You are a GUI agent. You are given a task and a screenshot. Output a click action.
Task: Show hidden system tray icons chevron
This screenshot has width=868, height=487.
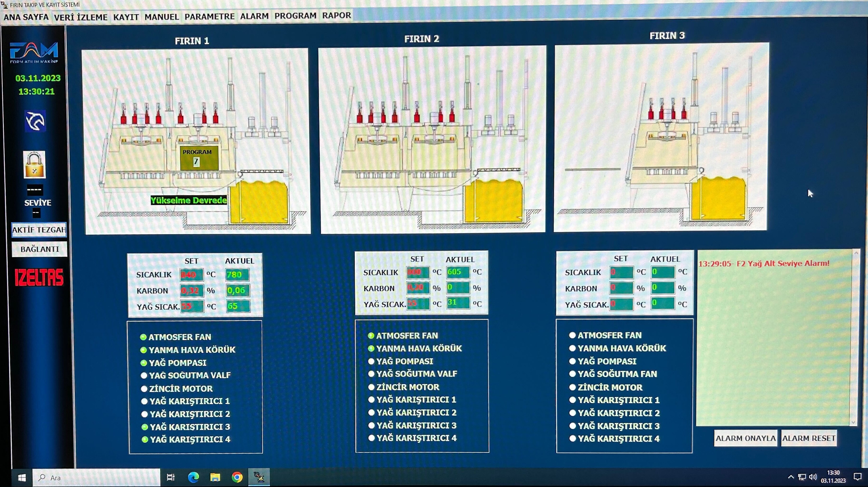791,477
